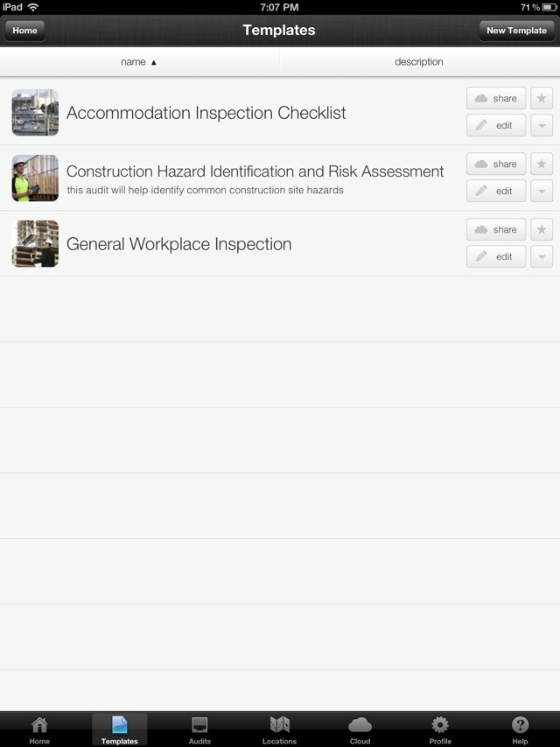Share the Accommodation Inspection Checklist template
Image resolution: width=560 pixels, height=747 pixels.
pos(496,98)
